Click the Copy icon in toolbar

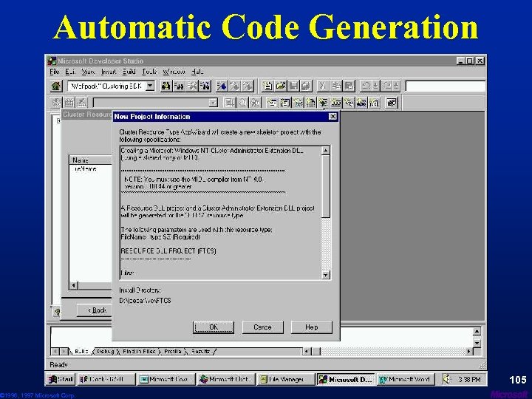(x=336, y=86)
